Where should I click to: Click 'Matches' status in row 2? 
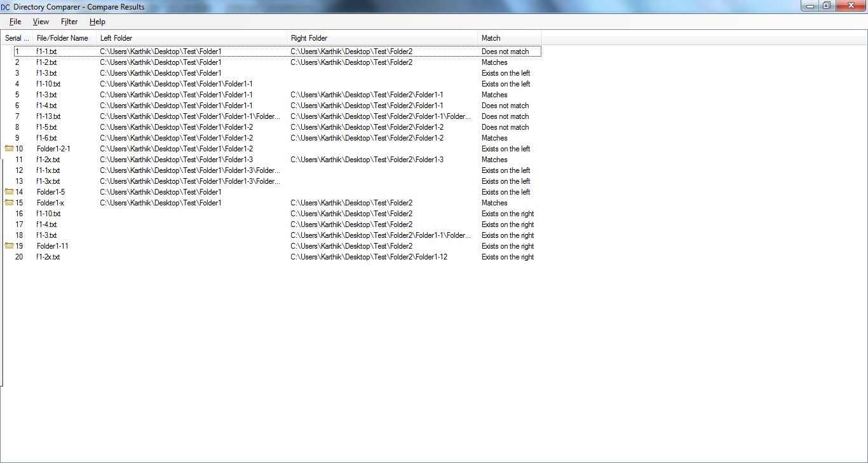tap(494, 62)
